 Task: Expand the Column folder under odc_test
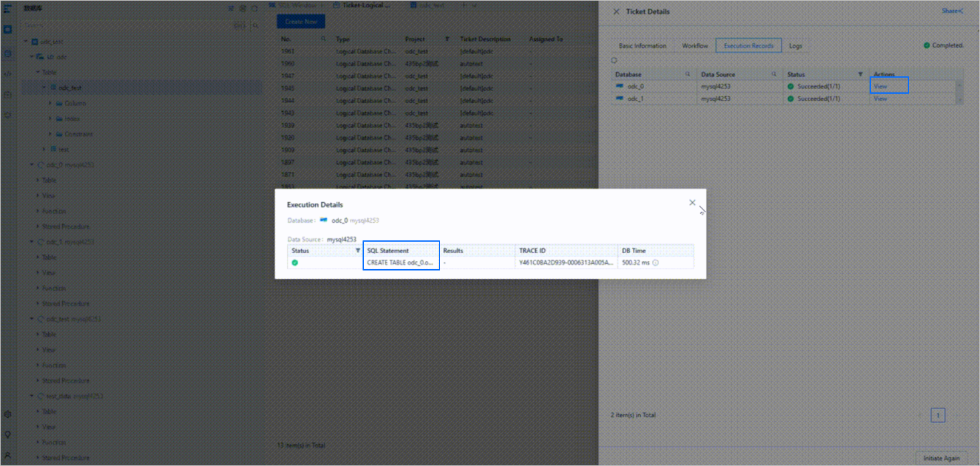(51, 104)
